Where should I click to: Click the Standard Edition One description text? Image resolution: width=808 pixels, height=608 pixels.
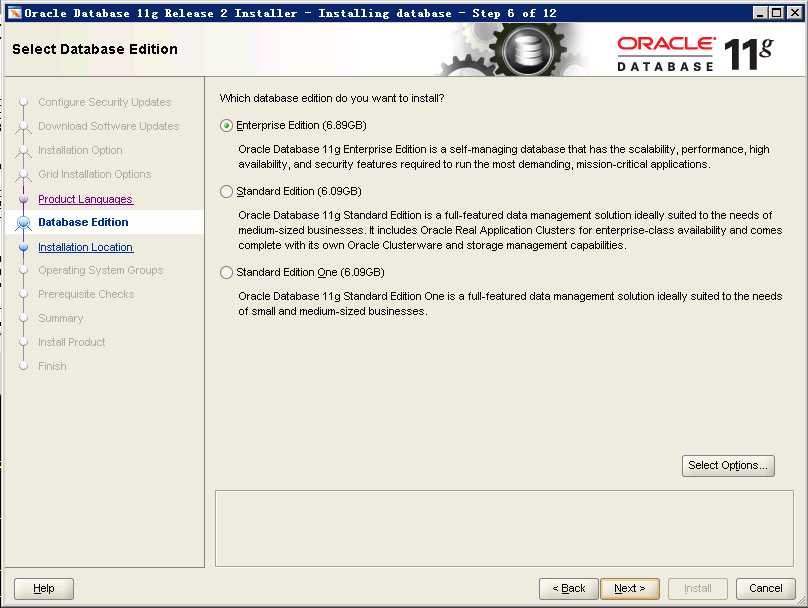pyautogui.click(x=510, y=303)
